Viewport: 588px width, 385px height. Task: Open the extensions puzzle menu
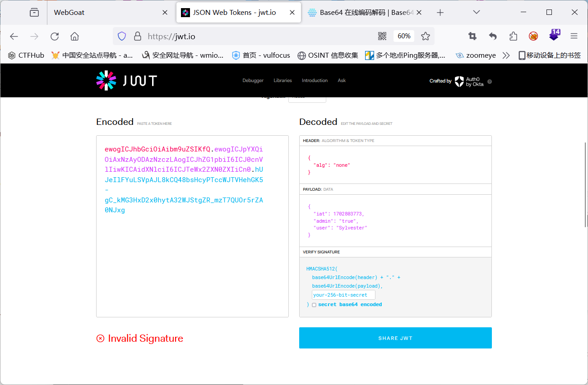click(x=513, y=37)
